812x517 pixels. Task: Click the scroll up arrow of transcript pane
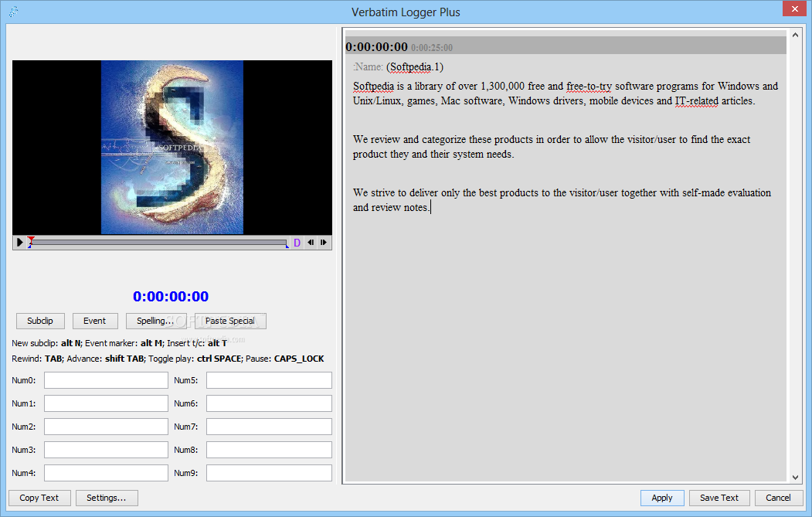pos(796,36)
